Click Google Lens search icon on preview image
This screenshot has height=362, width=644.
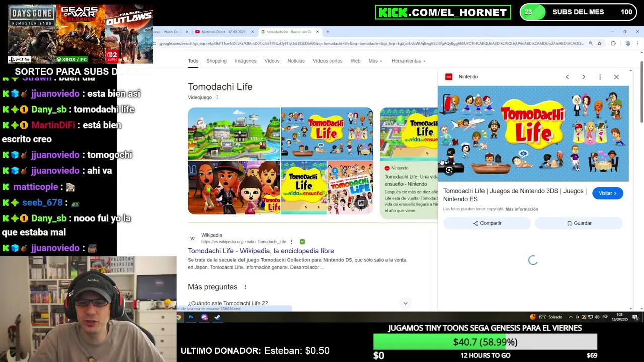(x=449, y=170)
